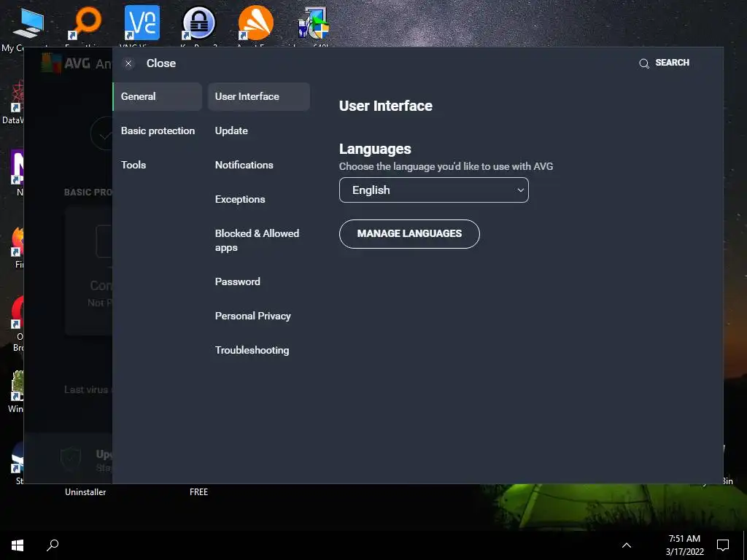Open the installer shield desktop icon
747x560 pixels.
(313, 23)
